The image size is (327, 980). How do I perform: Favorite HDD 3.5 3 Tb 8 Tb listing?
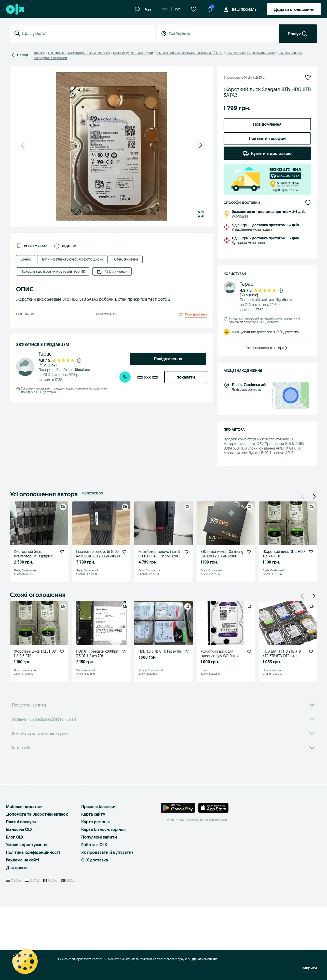tap(186, 652)
